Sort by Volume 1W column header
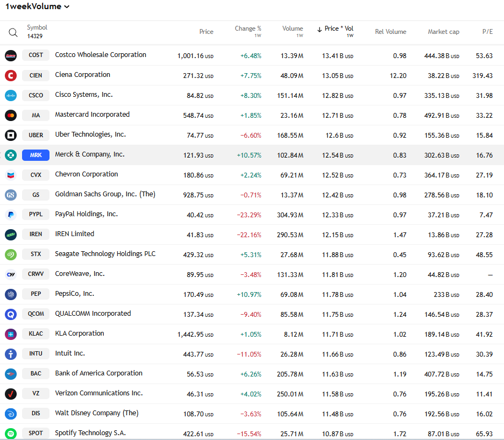Image resolution: width=504 pixels, height=440 pixels. pos(293,32)
